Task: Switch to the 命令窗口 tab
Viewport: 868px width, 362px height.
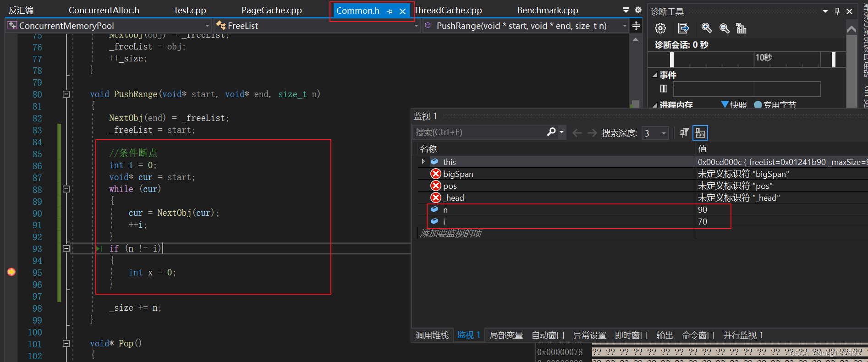Action: 698,335
